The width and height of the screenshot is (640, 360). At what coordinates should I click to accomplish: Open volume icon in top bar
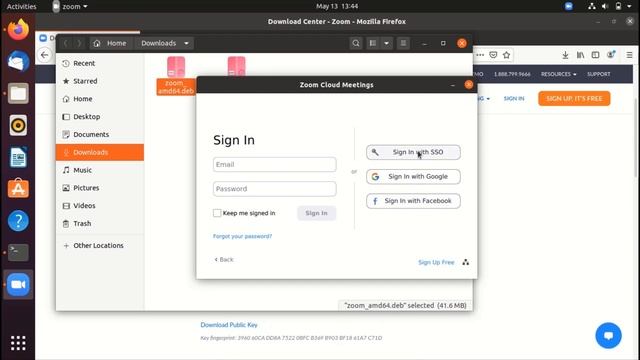pos(605,6)
